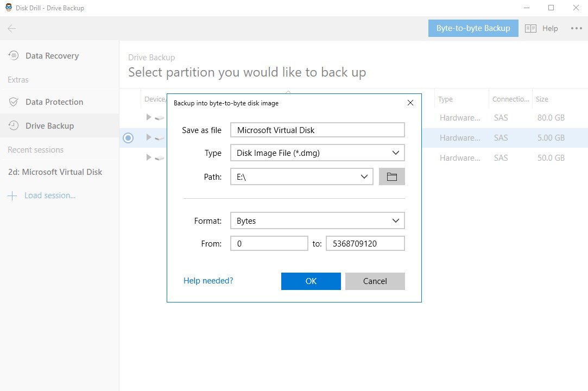
Task: Click the Help text in the toolbar
Action: point(550,29)
